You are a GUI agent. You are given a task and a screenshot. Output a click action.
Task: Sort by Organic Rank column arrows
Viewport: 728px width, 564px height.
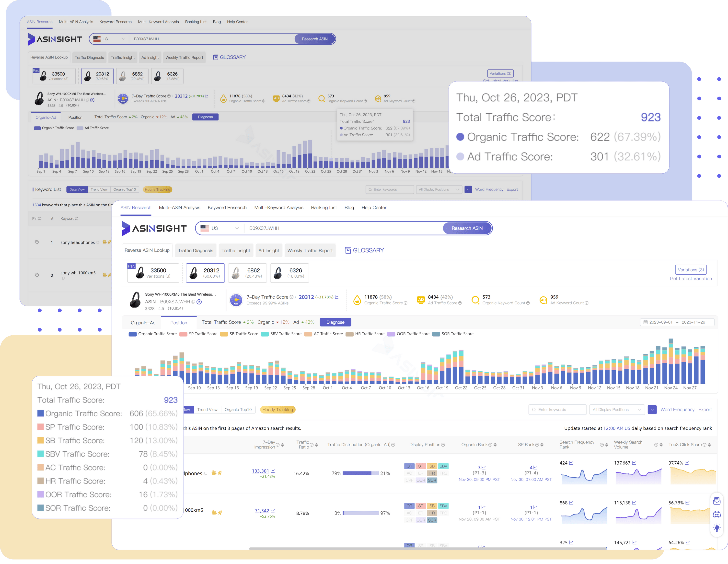click(495, 445)
